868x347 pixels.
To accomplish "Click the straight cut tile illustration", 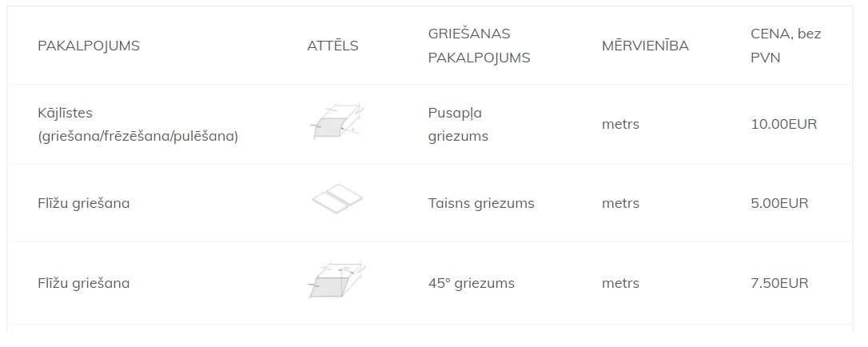I will pyautogui.click(x=337, y=198).
